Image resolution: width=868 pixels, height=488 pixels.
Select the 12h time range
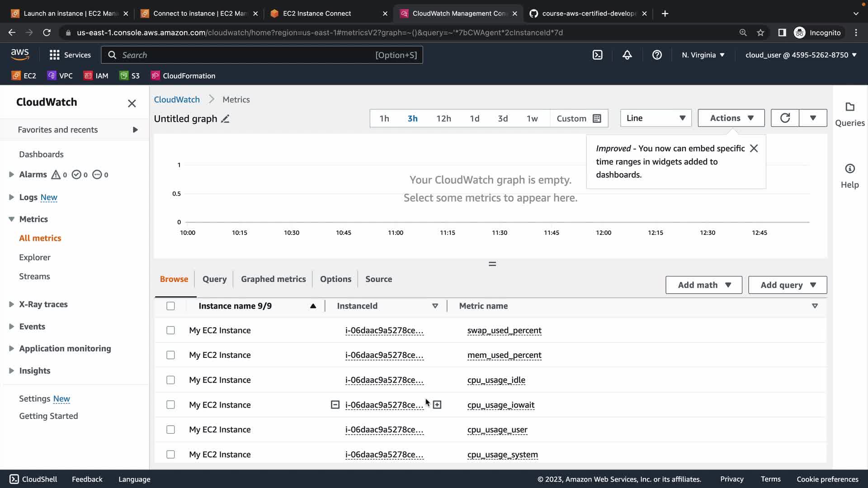[x=443, y=118]
